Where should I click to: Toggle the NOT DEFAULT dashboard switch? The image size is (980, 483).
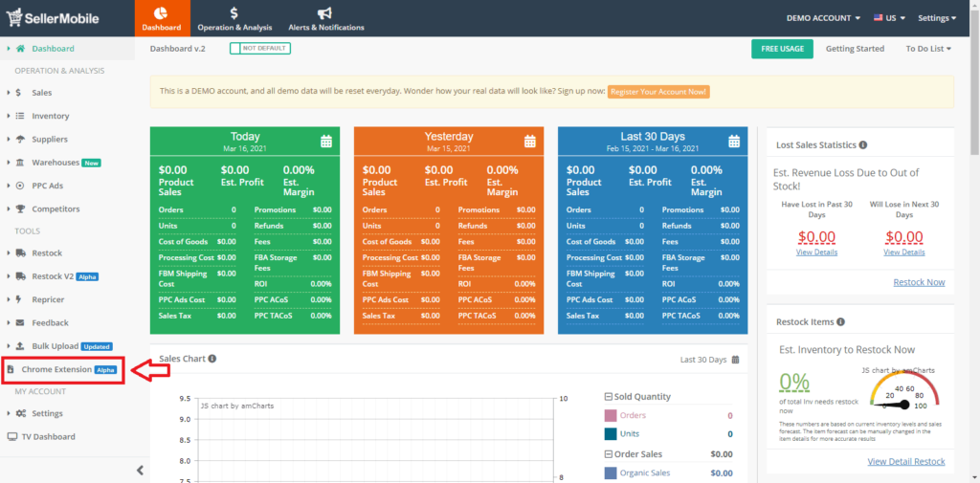[260, 48]
